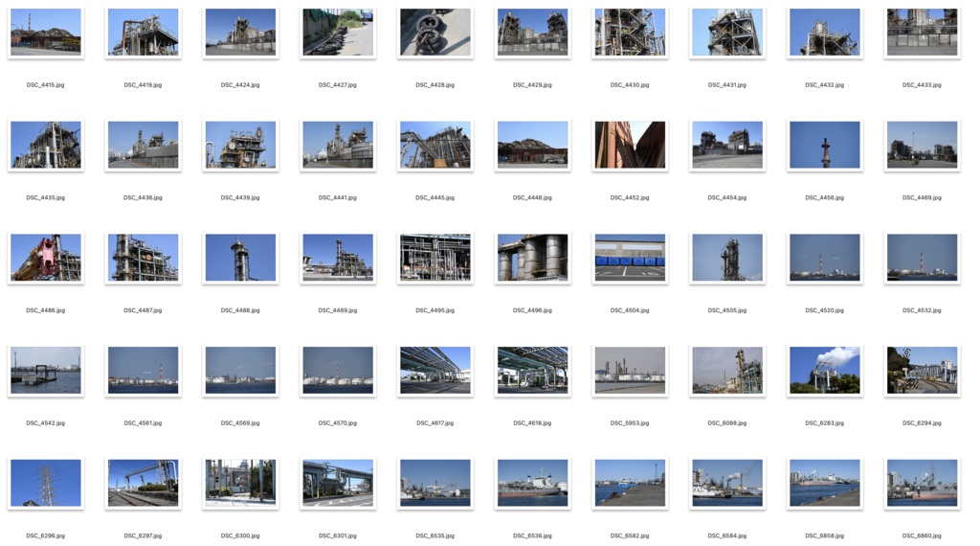Select the DSC_4532.jpg thumbnail
The image size is (980, 546).
[923, 258]
